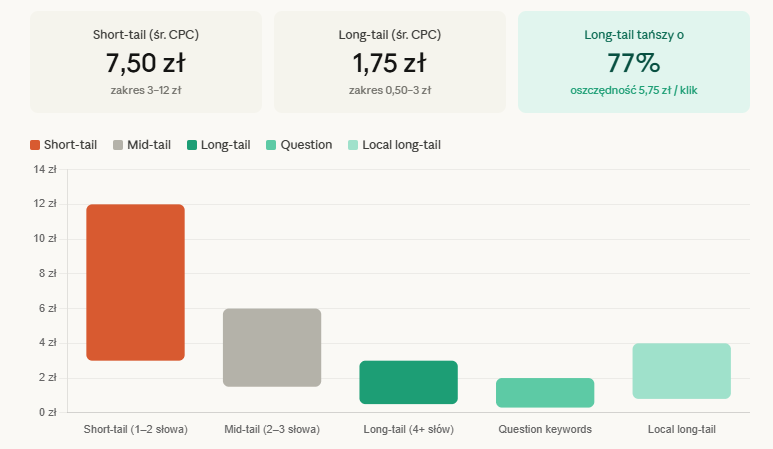Image resolution: width=773 pixels, height=449 pixels.
Task: Select the gray Mid-tail range bar
Action: click(272, 347)
